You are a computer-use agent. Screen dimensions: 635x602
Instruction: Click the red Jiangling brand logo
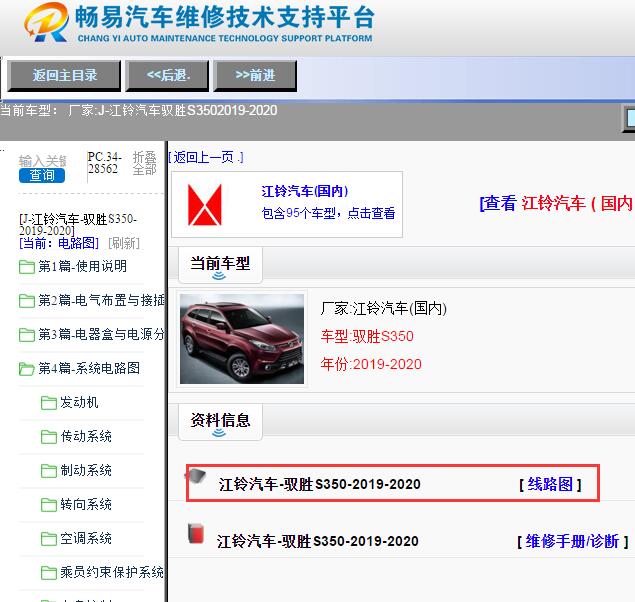205,204
